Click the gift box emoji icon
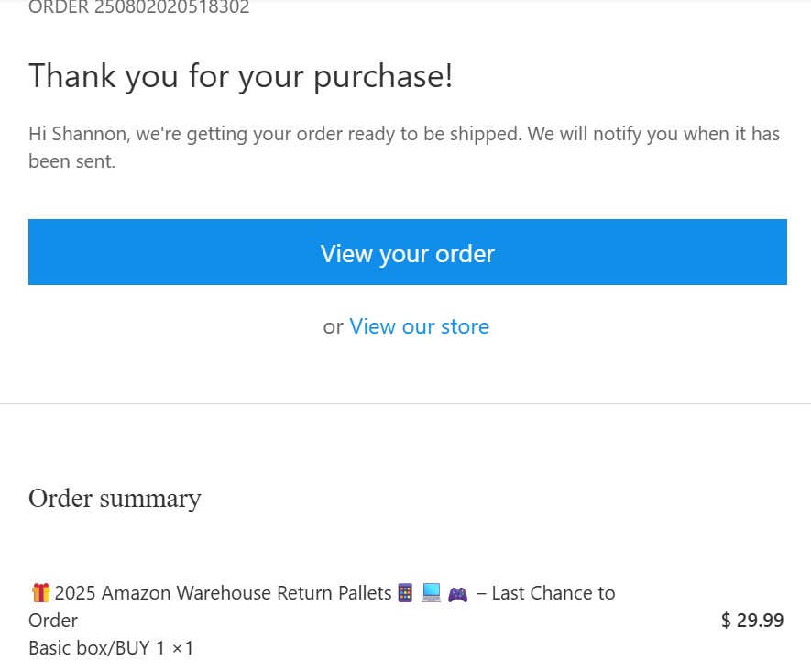This screenshot has height=672, width=811. click(40, 593)
